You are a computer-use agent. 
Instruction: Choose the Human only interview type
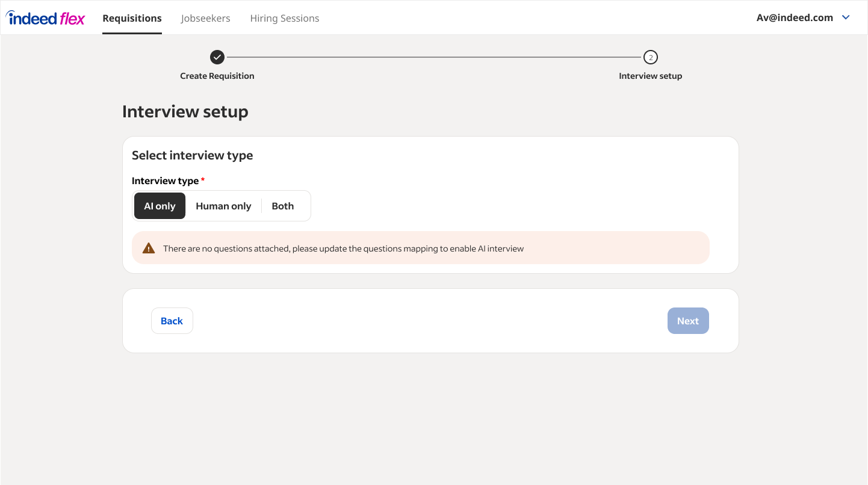tap(223, 206)
